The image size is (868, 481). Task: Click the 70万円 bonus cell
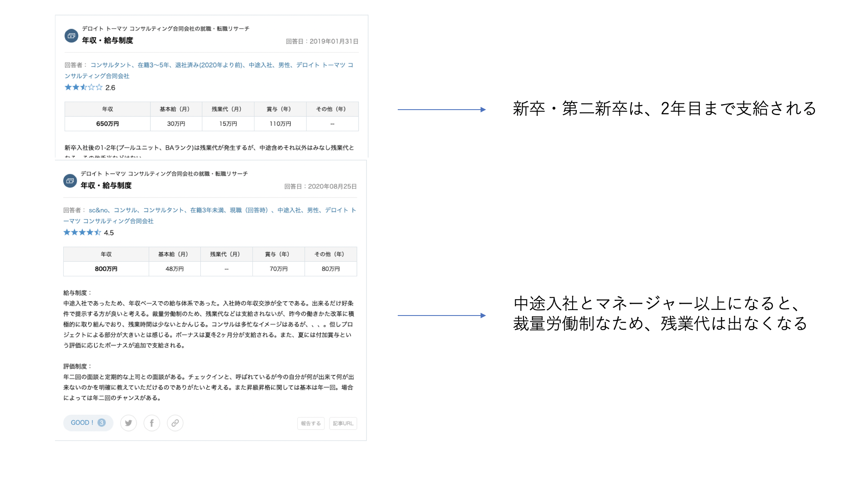pos(279,269)
